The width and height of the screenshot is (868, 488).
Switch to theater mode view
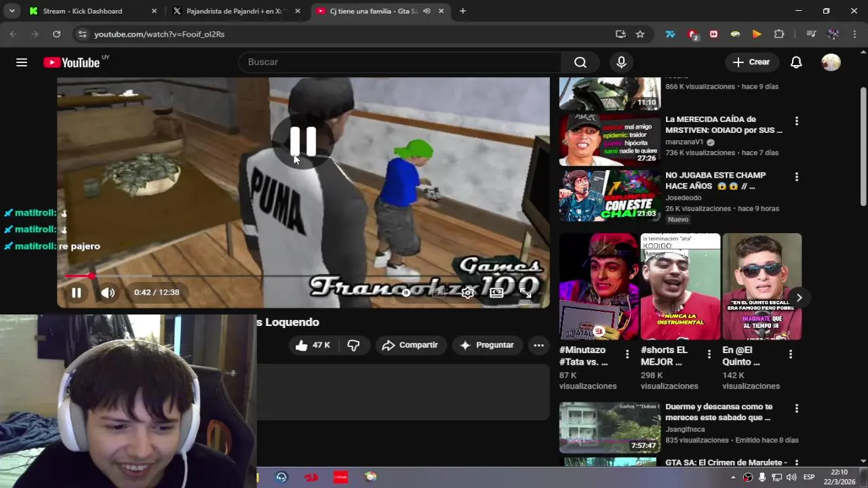click(x=496, y=293)
